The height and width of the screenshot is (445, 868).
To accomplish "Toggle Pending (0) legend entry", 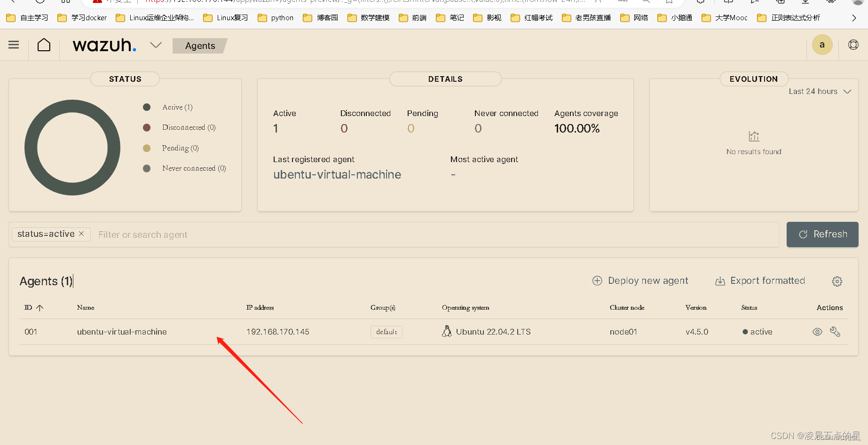I will tap(180, 148).
